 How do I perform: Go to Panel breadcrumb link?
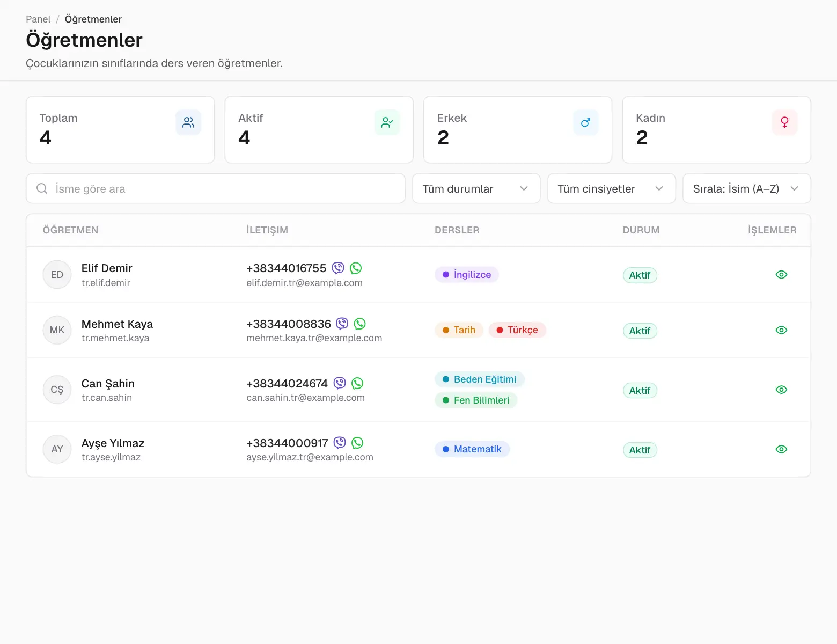coord(38,19)
